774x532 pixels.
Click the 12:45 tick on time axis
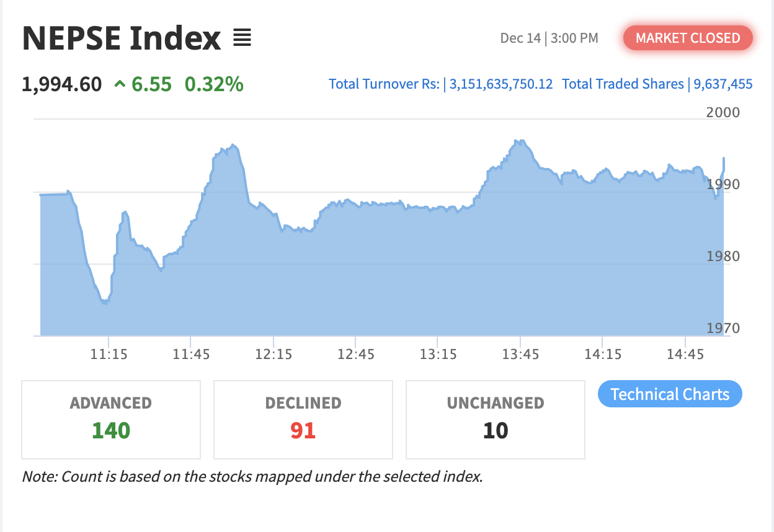[355, 355]
